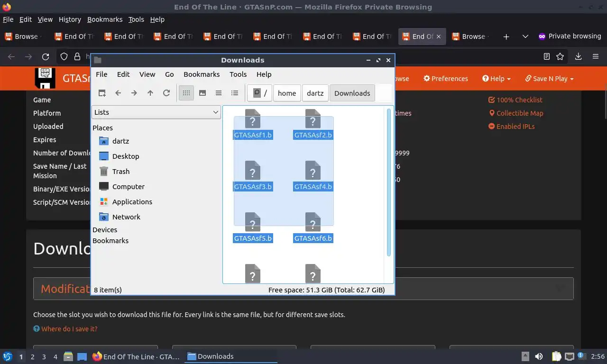Click the 'Where do I save it?' link

click(65, 329)
